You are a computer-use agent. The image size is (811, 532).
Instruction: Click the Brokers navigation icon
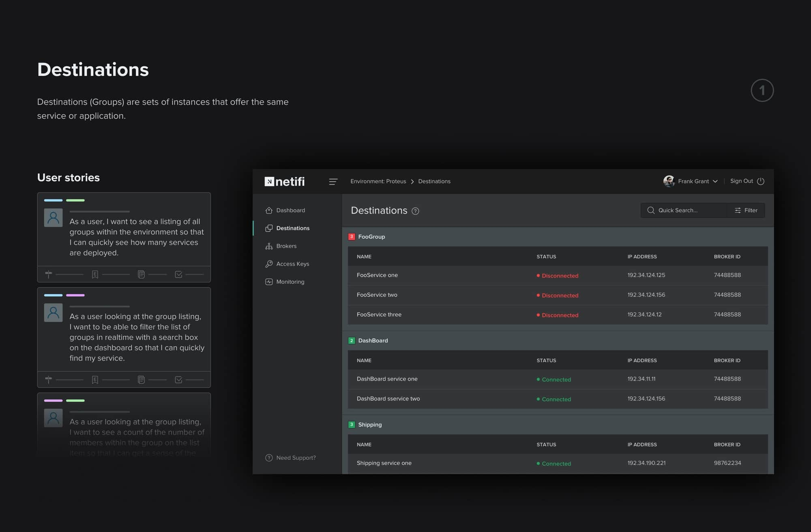click(x=268, y=246)
